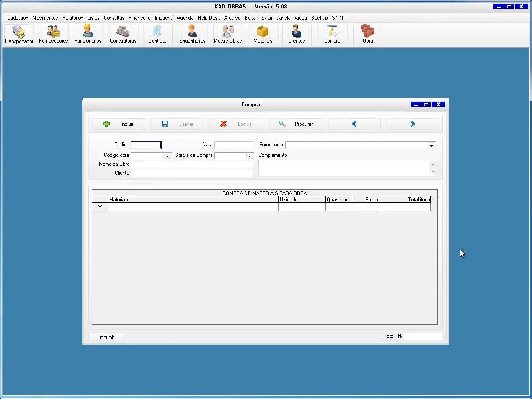Click the Fornecedores toolbar icon

[x=53, y=35]
